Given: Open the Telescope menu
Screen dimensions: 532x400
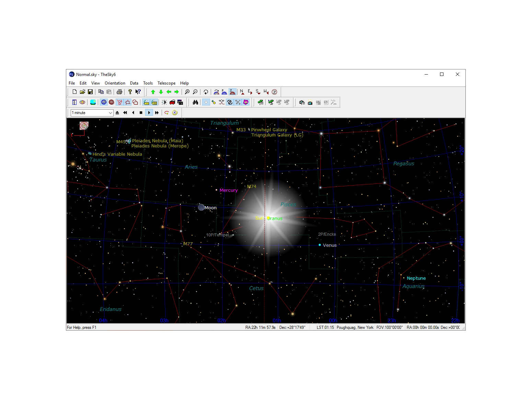Looking at the screenshot, I should (166, 83).
